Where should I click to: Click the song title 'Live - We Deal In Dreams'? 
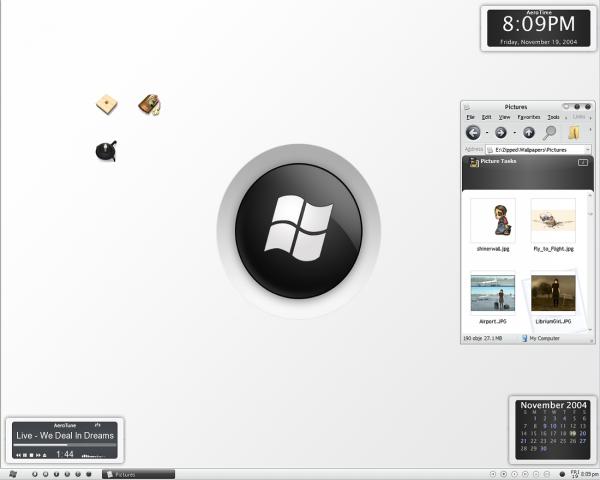(65, 436)
